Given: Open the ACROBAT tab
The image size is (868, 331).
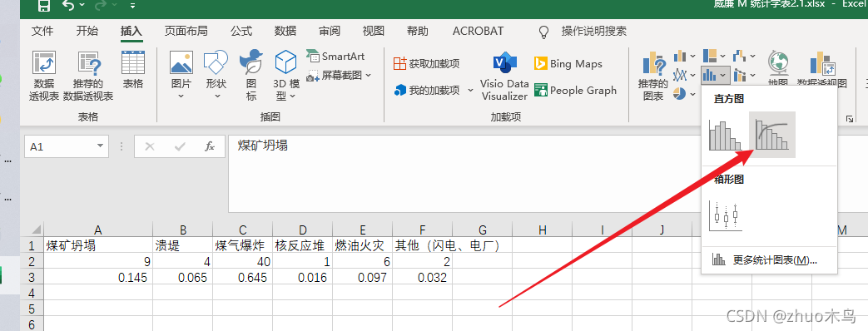Looking at the screenshot, I should click(x=479, y=32).
